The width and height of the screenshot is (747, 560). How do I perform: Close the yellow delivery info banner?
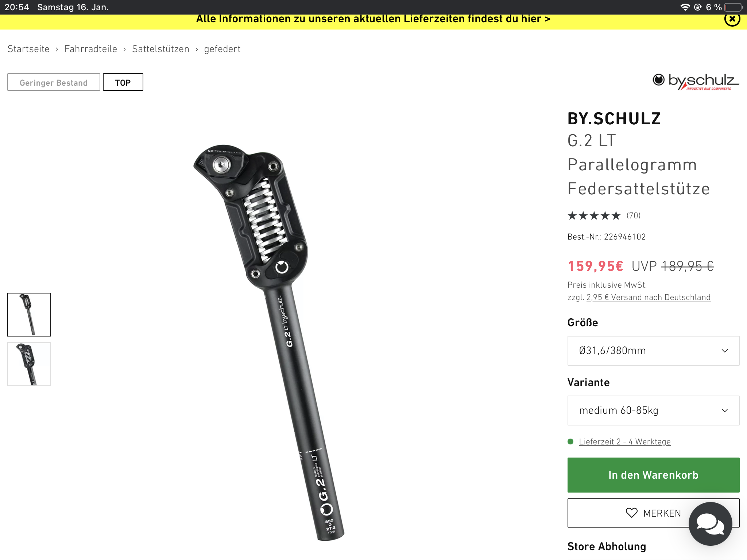pos(732,19)
